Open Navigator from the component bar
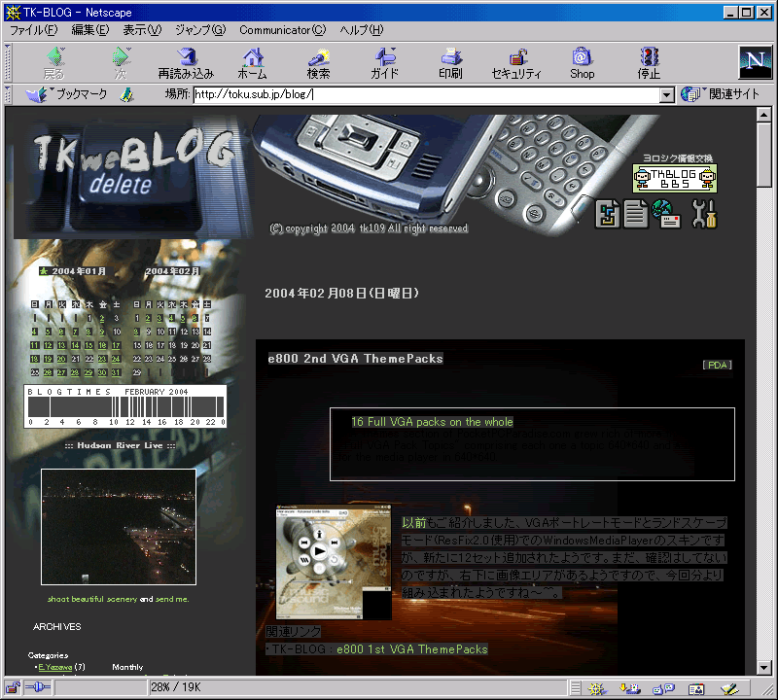Image resolution: width=778 pixels, height=700 pixels. (597, 688)
